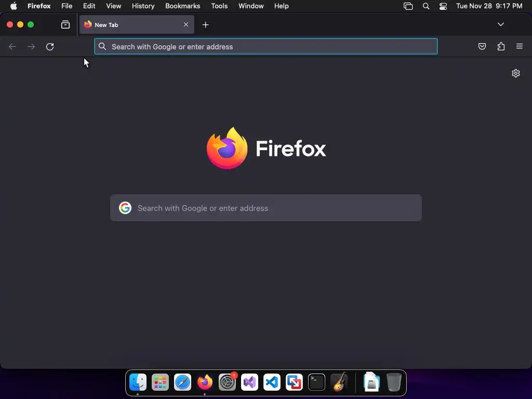Screen dimensions: 532x399
Task: Click the date and time display
Action: coord(489,6)
